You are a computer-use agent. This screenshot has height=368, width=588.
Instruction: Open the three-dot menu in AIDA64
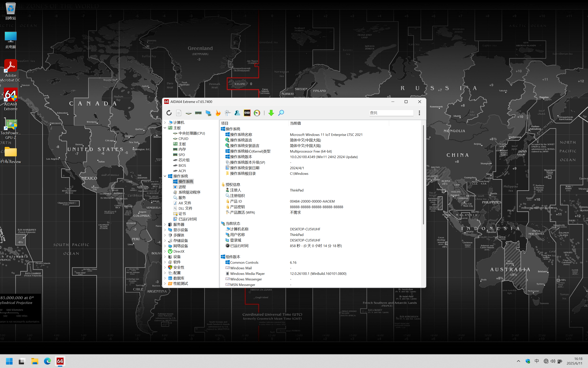(x=419, y=113)
